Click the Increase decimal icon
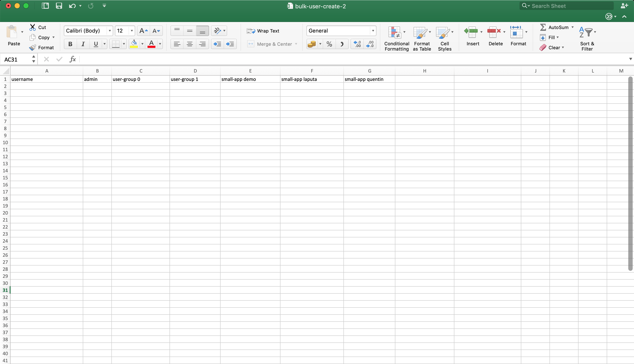The width and height of the screenshot is (634, 364). 357,44
